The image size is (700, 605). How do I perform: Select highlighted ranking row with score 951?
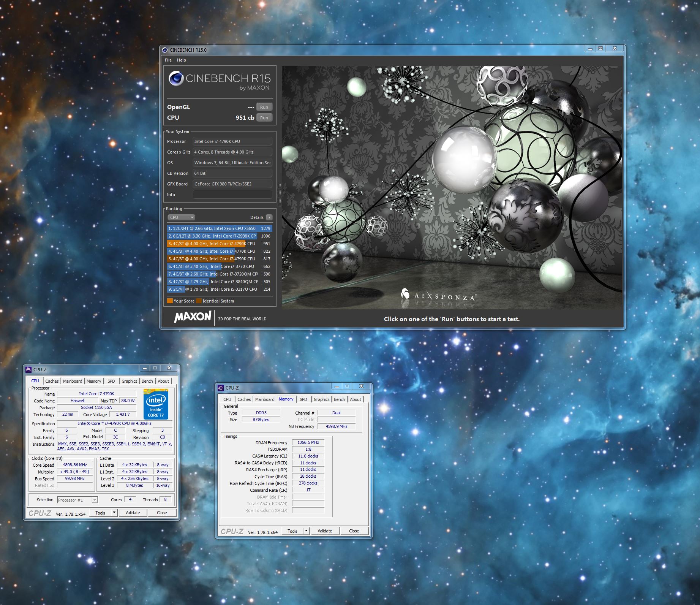tap(220, 244)
